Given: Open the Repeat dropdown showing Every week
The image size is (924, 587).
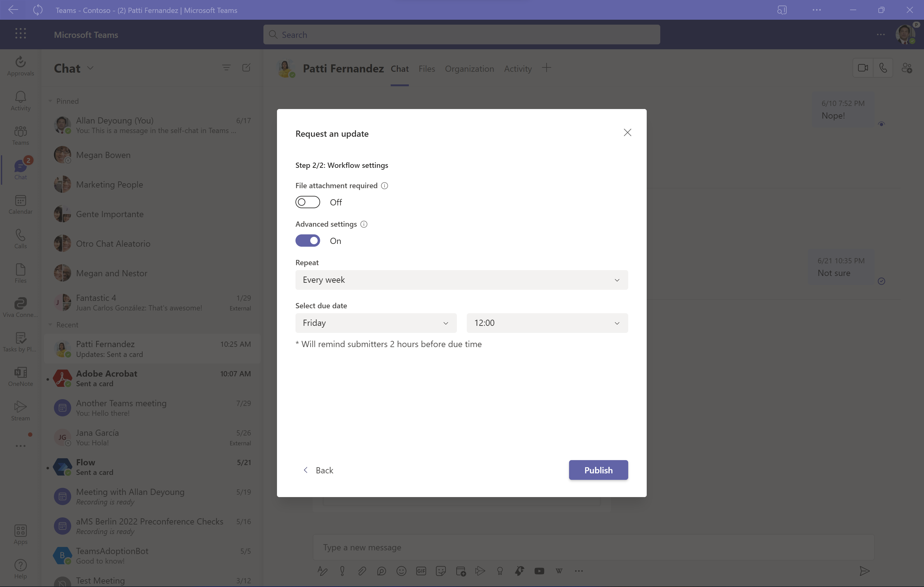Looking at the screenshot, I should pos(462,280).
